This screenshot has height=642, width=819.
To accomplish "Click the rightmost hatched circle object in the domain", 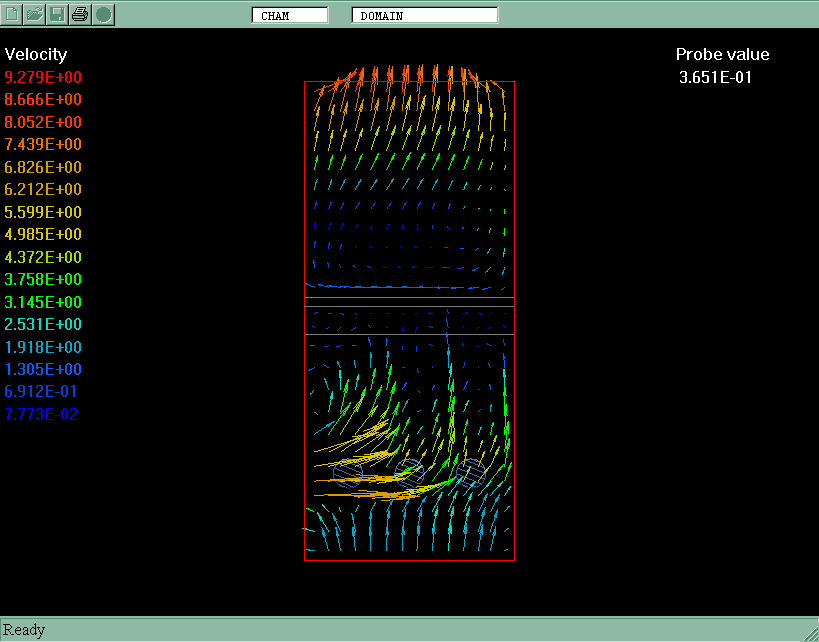I will 470,471.
